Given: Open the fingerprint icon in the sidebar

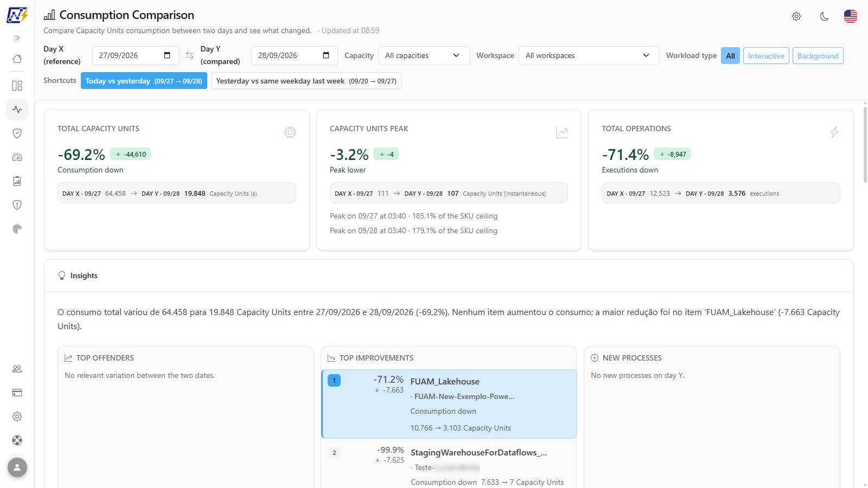Looking at the screenshot, I should 17,229.
